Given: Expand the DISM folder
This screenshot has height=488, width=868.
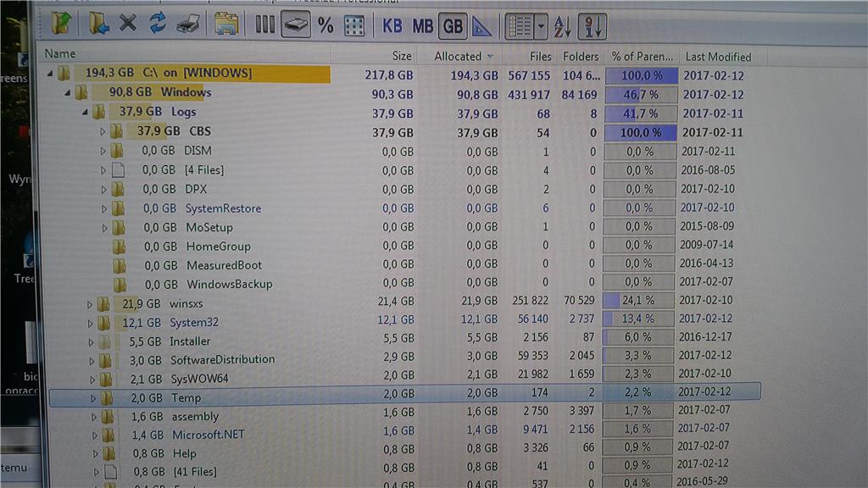Looking at the screenshot, I should pyautogui.click(x=103, y=151).
